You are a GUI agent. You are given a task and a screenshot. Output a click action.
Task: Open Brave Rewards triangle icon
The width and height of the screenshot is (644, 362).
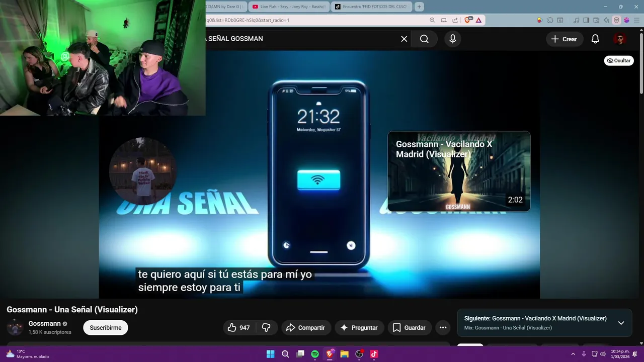(x=478, y=20)
